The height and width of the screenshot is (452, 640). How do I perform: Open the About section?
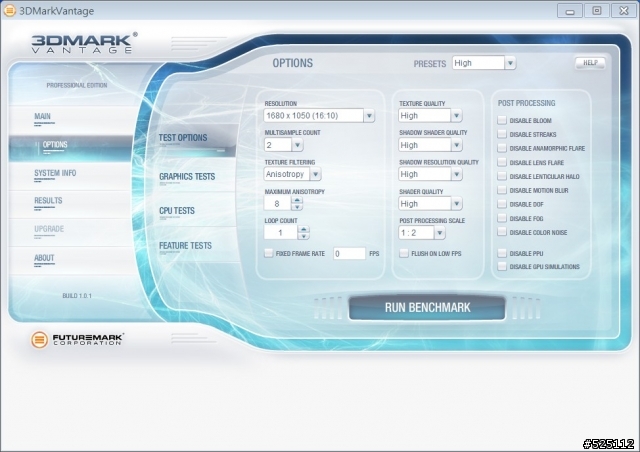[x=44, y=258]
